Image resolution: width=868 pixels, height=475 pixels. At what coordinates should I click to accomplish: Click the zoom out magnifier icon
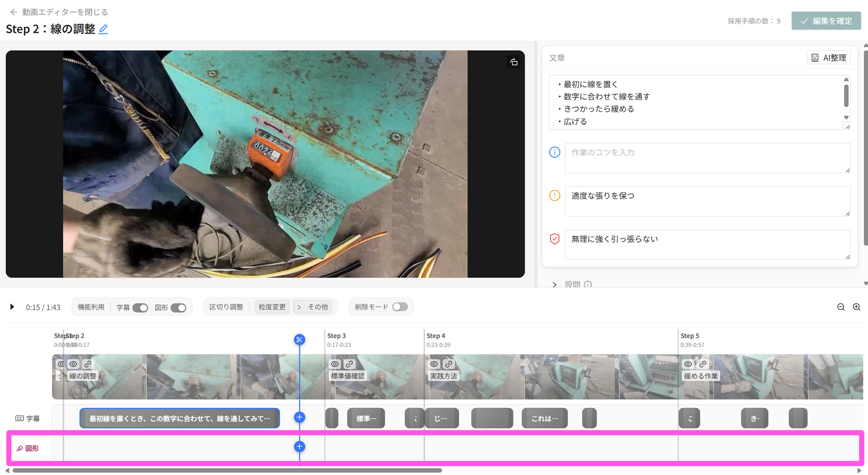pyautogui.click(x=841, y=307)
